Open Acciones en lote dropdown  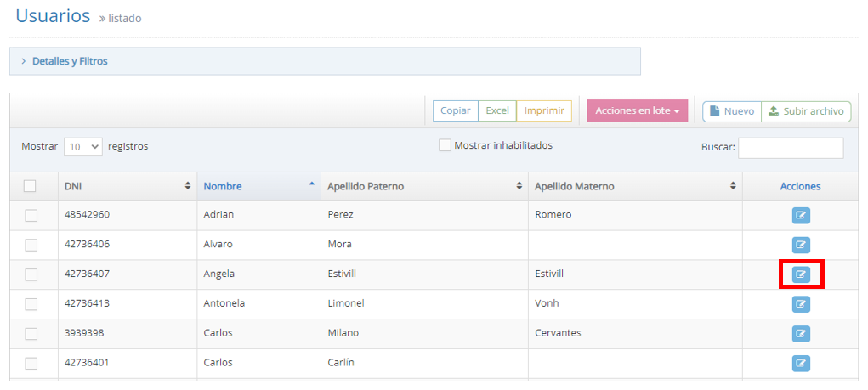pos(637,111)
